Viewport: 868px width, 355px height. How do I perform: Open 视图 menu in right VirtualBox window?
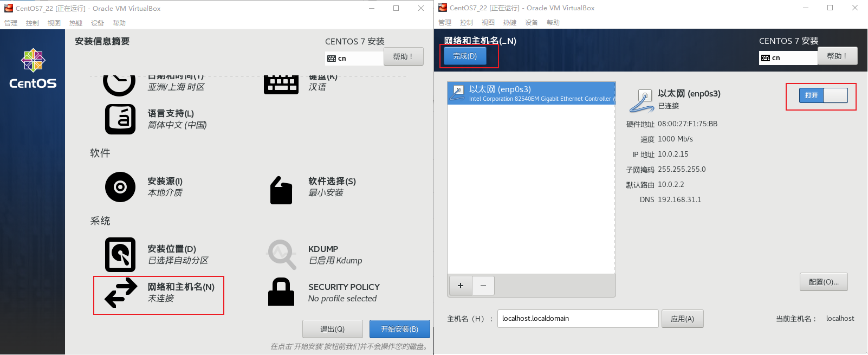click(488, 23)
